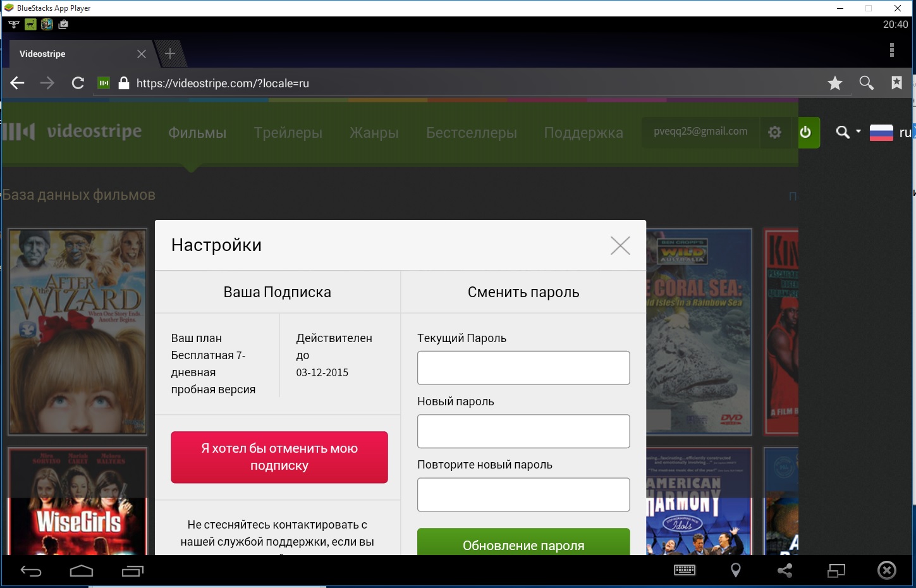Click the share icon in bottom bar

785,570
